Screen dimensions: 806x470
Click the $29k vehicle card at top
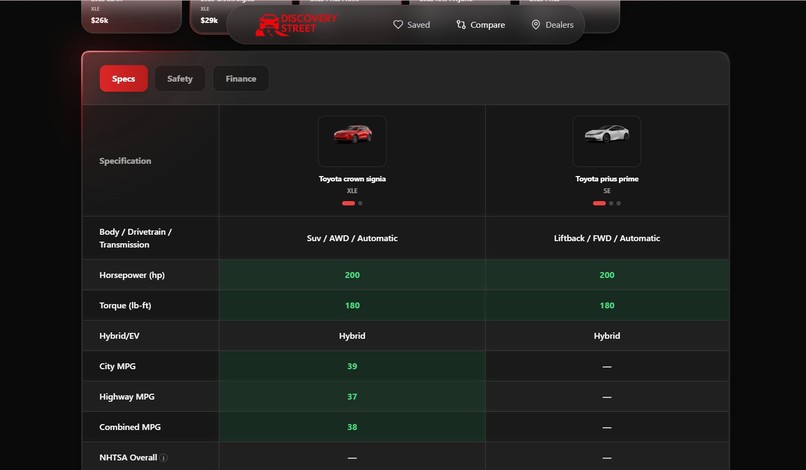[210, 16]
